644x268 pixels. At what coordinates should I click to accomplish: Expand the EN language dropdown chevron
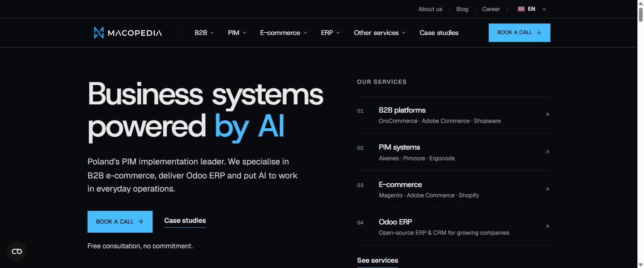click(544, 9)
